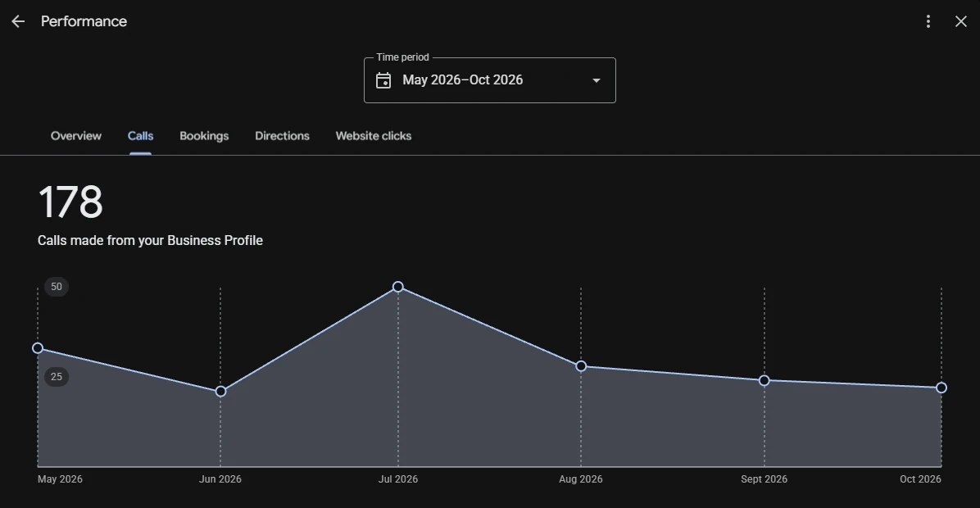This screenshot has height=508, width=980.
Task: Open the Website clicks tab
Action: click(374, 135)
